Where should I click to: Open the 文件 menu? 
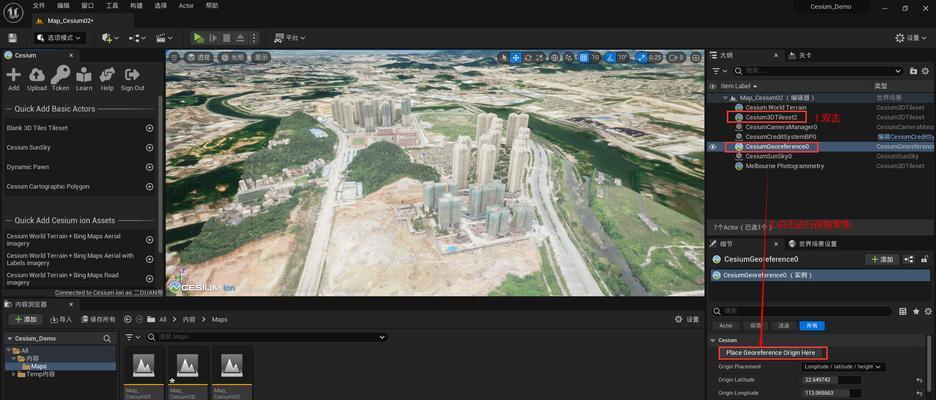pos(39,5)
